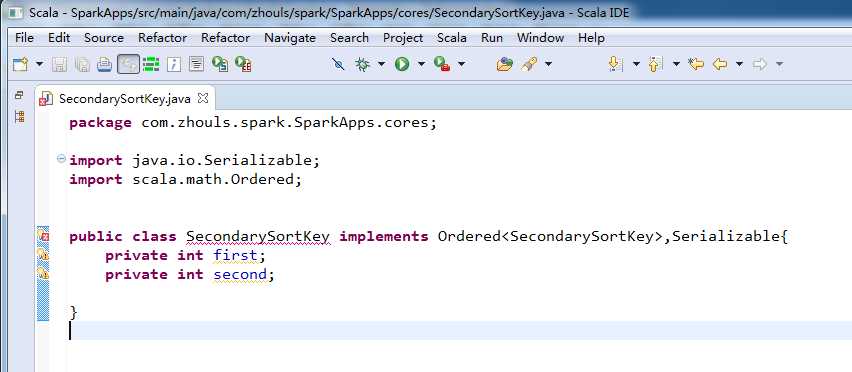852x372 pixels.
Task: Open the Forward history dropdown arrow
Action: 779,65
